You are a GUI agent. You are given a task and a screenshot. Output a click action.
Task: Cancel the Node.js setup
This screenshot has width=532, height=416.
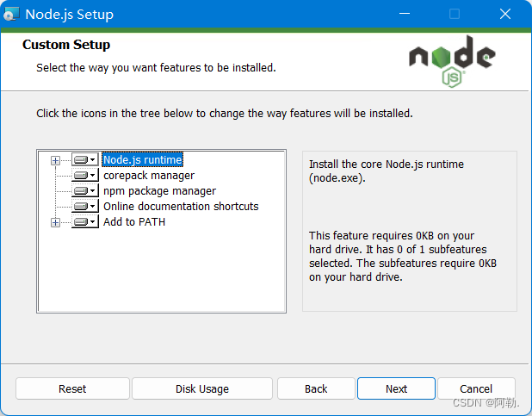tap(476, 388)
